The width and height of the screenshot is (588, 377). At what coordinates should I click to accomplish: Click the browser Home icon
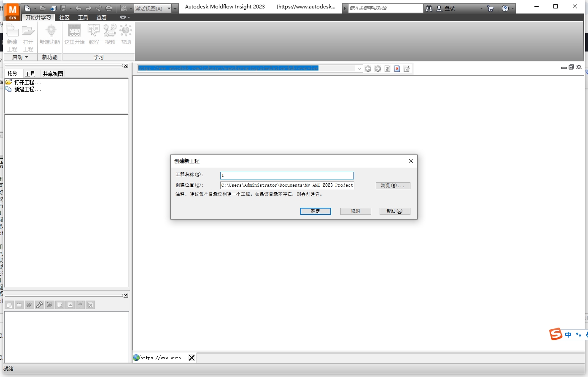[407, 69]
